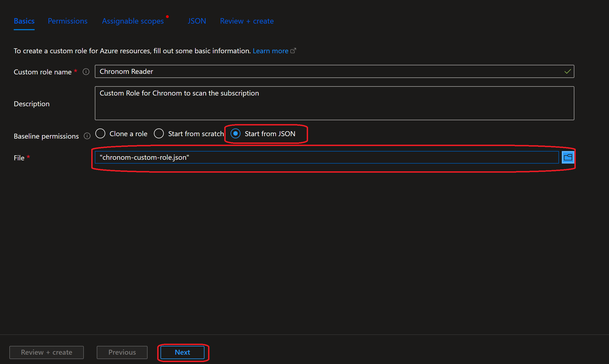Click the Review + create button at bottom
The image size is (609, 364).
(x=46, y=352)
